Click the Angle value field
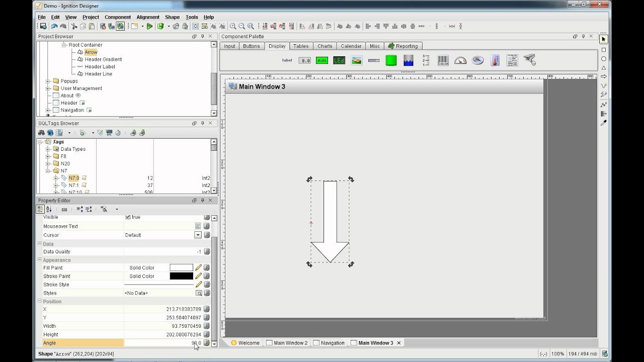 point(163,343)
